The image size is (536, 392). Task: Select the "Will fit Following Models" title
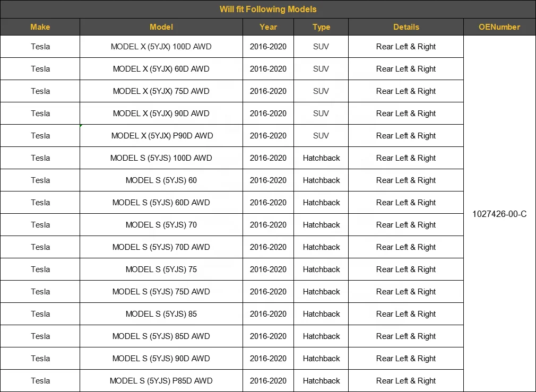point(268,9)
